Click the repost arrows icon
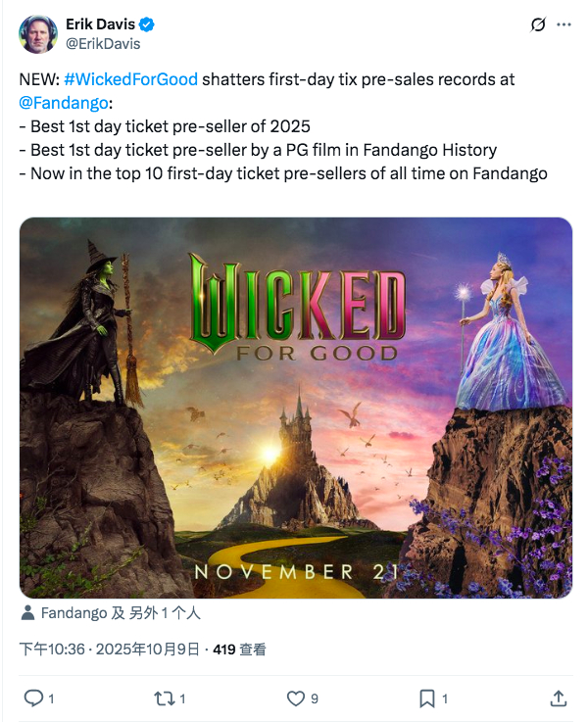588x722 pixels. [x=164, y=698]
